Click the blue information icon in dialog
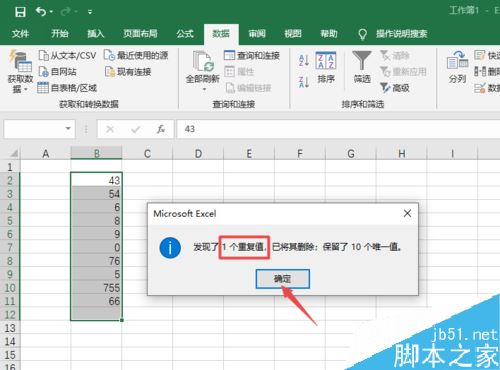The width and height of the screenshot is (500, 370). pos(170,248)
